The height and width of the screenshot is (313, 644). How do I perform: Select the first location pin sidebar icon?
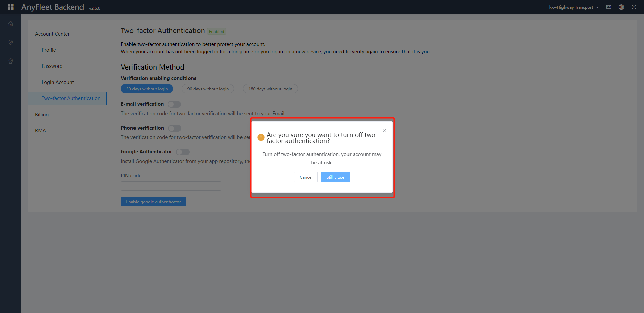(10, 42)
